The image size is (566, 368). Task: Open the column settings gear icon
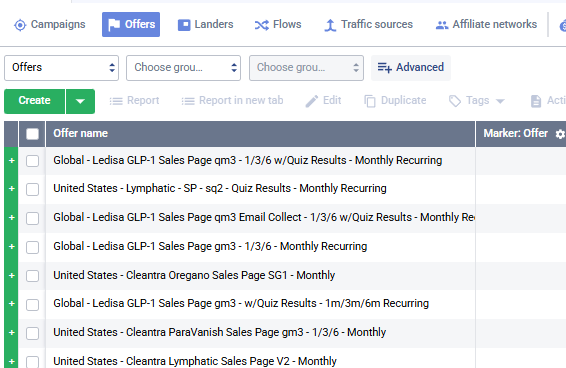560,134
